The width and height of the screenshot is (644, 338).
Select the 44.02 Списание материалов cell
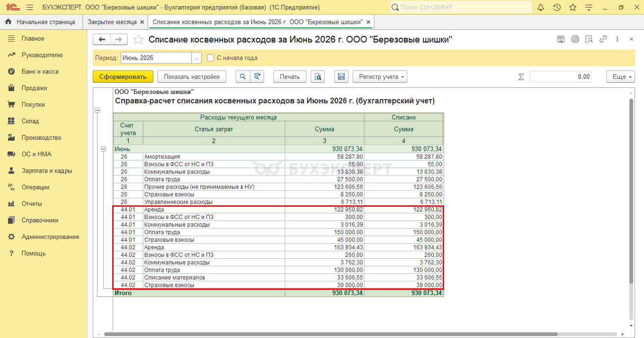point(214,277)
